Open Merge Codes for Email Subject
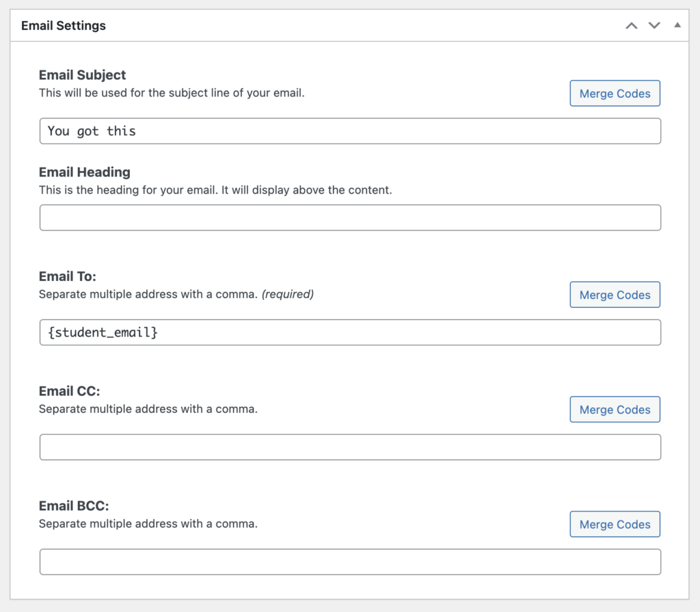This screenshot has width=700, height=612. pos(615,94)
